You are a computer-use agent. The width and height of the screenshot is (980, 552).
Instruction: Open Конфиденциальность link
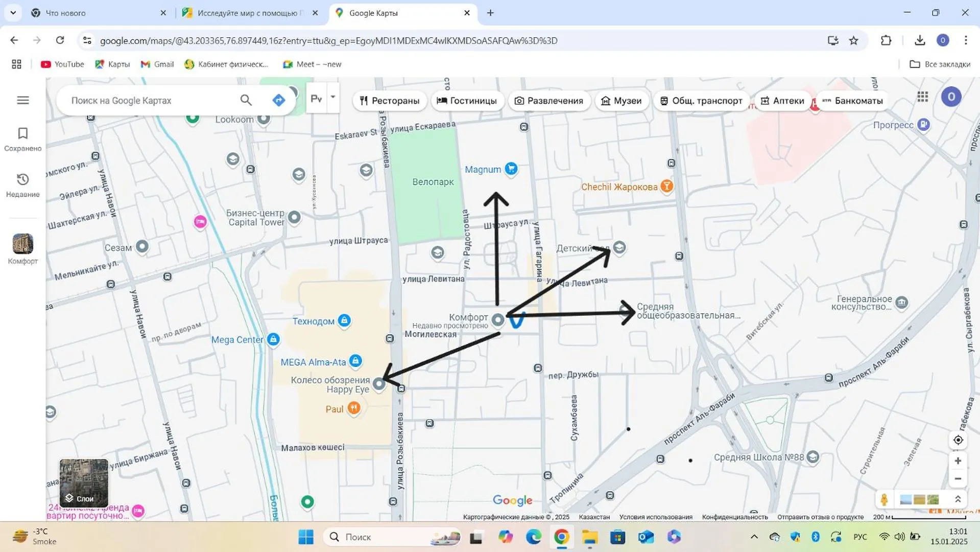pos(735,517)
